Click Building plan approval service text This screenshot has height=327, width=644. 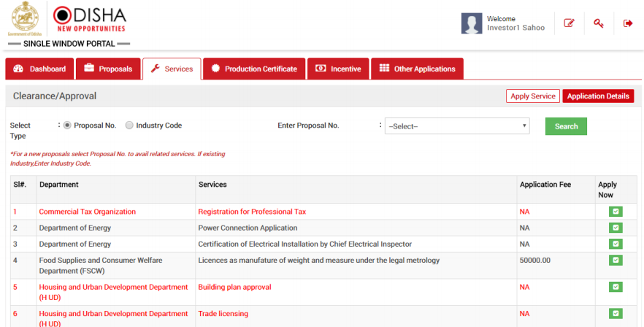click(x=234, y=287)
